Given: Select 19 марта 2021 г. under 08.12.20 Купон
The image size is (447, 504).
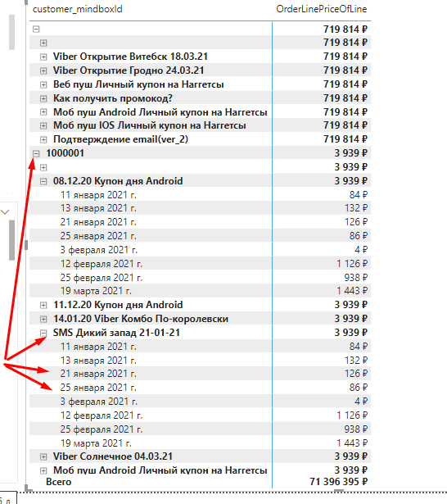Looking at the screenshot, I should (x=96, y=291).
